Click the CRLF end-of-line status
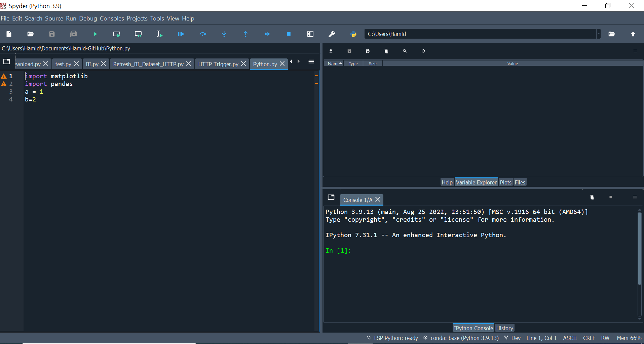The height and width of the screenshot is (344, 644). 589,338
